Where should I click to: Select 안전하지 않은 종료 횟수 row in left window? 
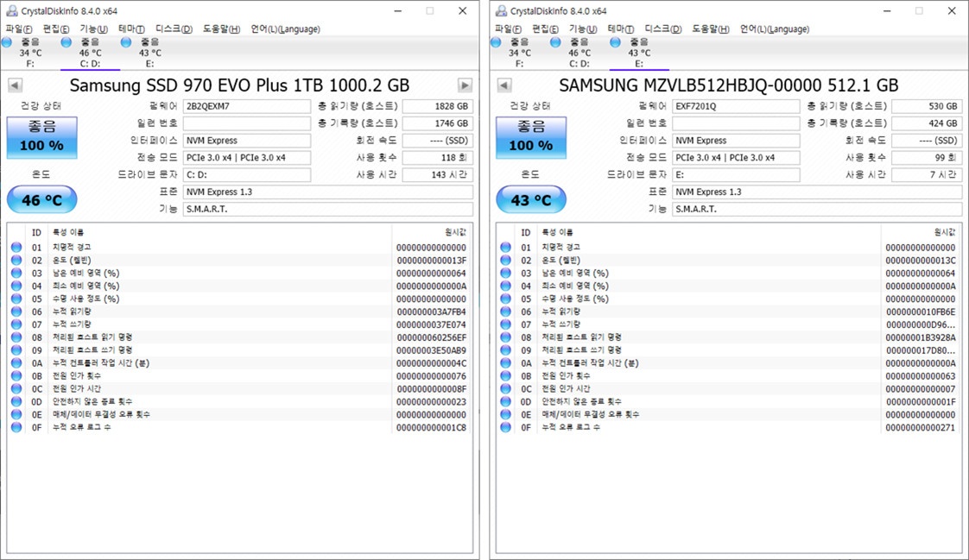[x=240, y=401]
